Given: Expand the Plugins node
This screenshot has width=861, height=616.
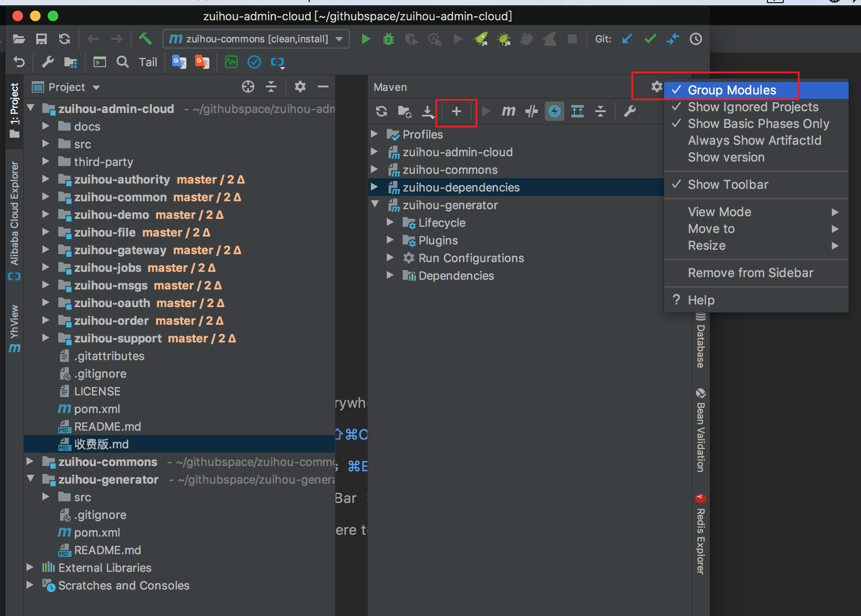Looking at the screenshot, I should [x=390, y=240].
